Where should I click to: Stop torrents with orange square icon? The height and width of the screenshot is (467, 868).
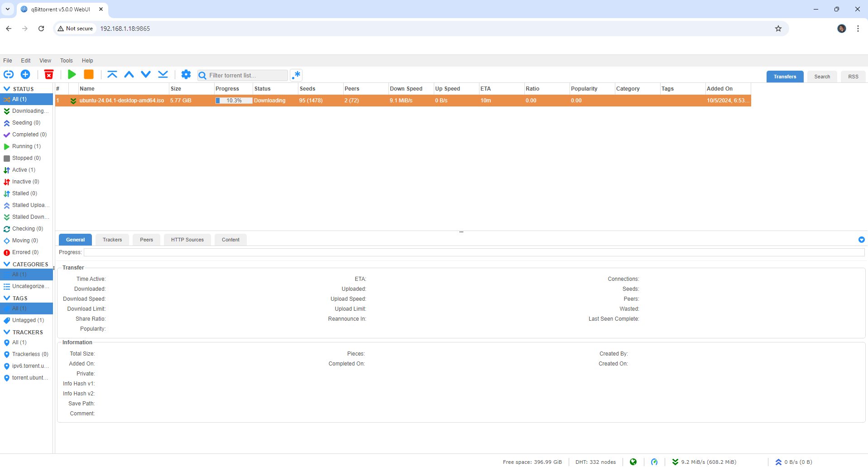pos(89,74)
